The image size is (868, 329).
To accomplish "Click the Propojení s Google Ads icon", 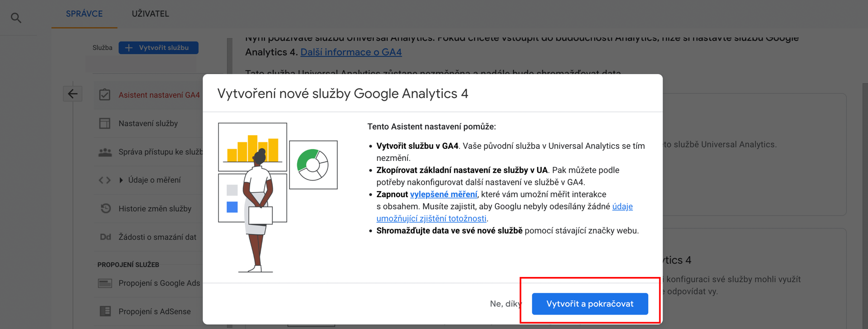I will pyautogui.click(x=105, y=283).
